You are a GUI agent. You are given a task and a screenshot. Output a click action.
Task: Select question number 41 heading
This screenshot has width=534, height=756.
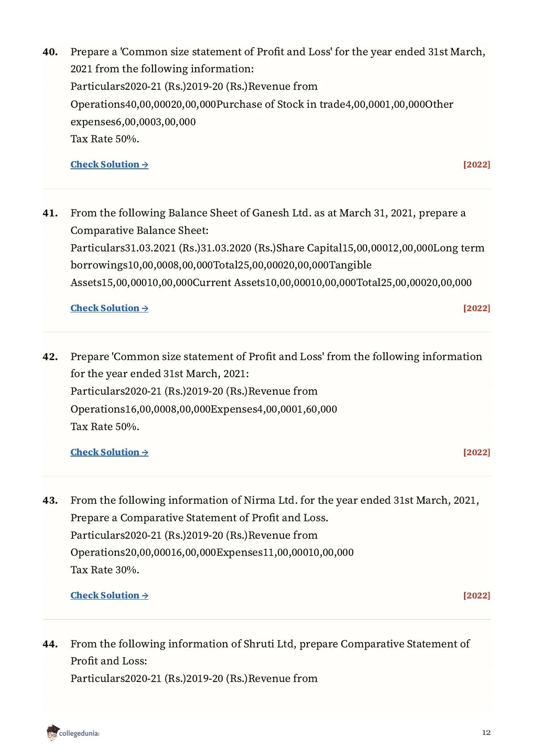point(50,213)
